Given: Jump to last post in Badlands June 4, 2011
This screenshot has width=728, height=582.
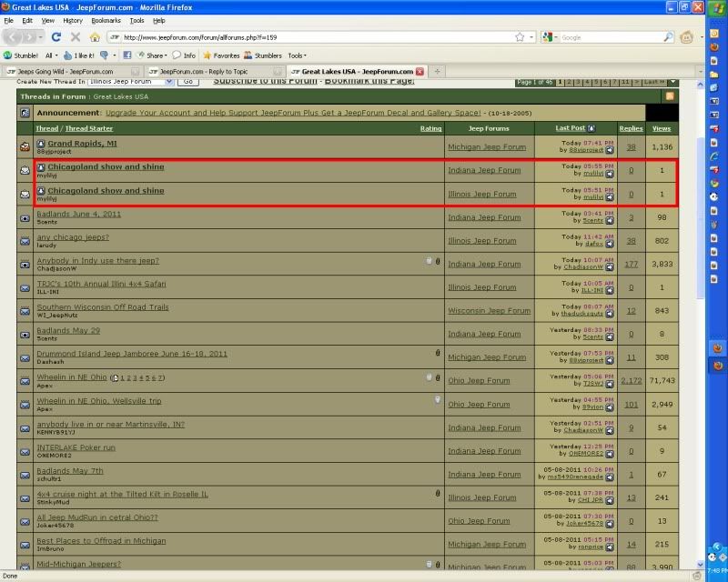Looking at the screenshot, I should [610, 220].
